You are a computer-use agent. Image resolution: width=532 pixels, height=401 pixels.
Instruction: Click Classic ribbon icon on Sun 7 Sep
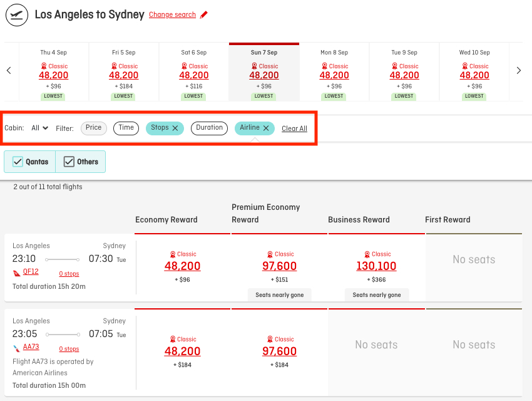[254, 66]
